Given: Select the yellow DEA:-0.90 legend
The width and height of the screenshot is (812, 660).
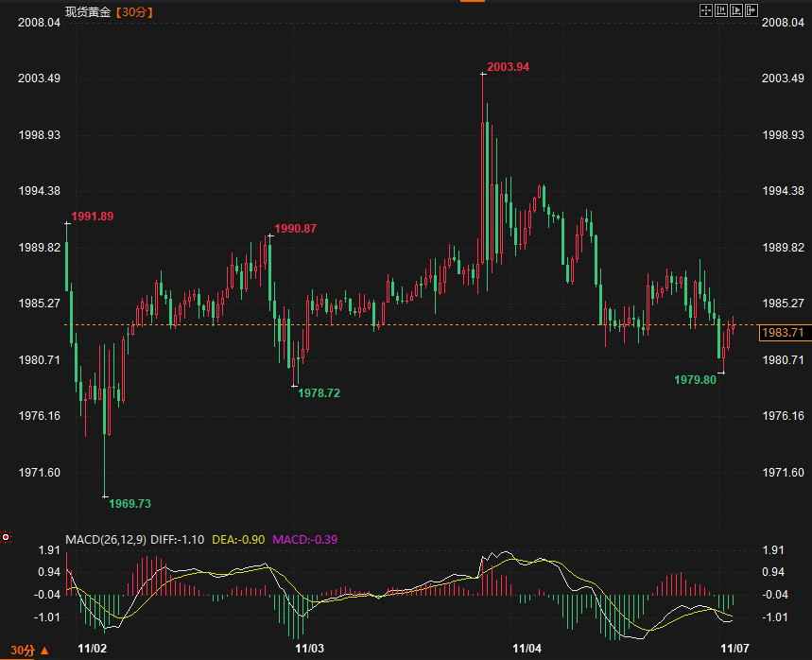Looking at the screenshot, I should click(x=237, y=540).
